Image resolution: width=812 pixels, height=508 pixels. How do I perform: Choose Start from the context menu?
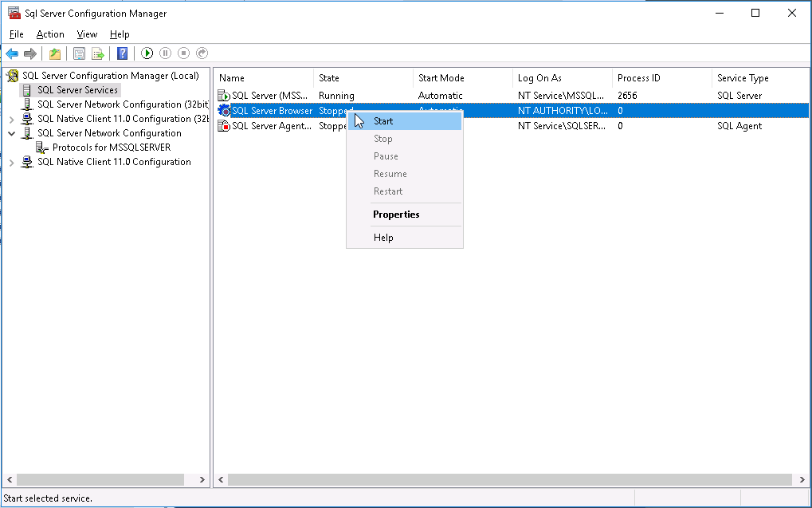coord(405,121)
